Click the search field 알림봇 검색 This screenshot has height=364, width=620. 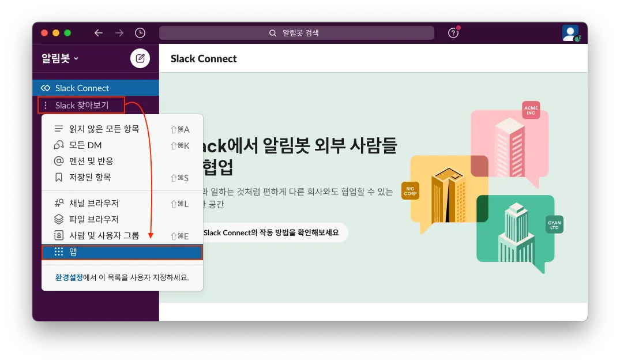pyautogui.click(x=296, y=33)
